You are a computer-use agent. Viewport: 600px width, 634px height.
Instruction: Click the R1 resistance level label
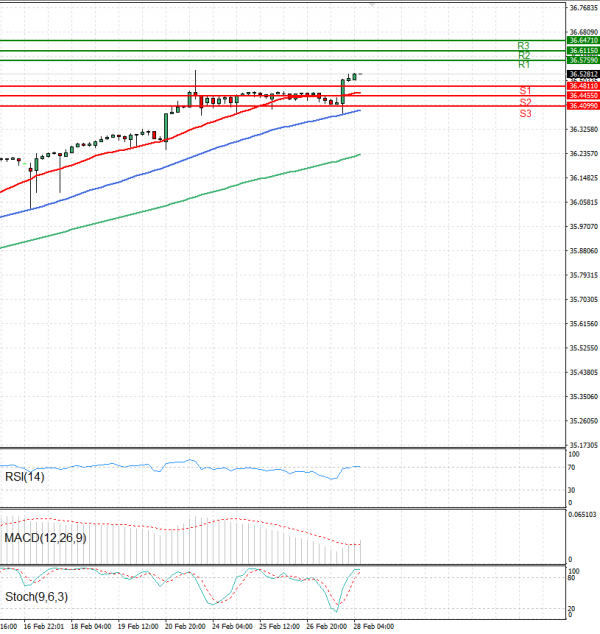[523, 64]
